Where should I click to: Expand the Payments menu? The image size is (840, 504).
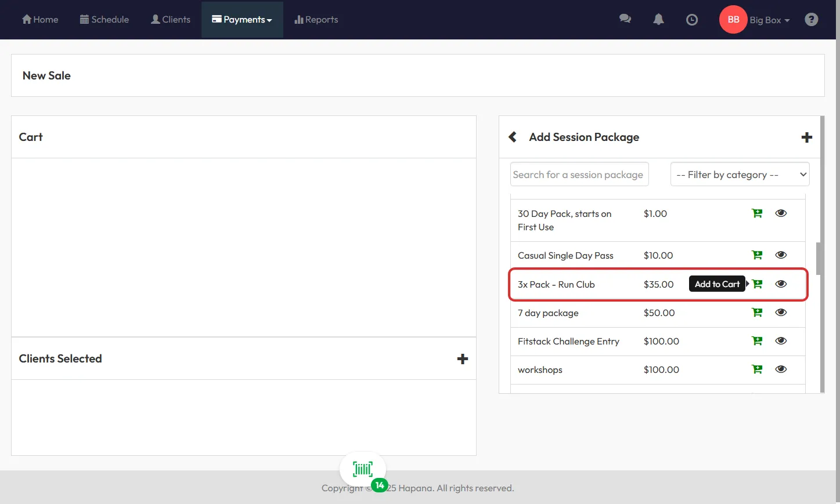coord(242,20)
